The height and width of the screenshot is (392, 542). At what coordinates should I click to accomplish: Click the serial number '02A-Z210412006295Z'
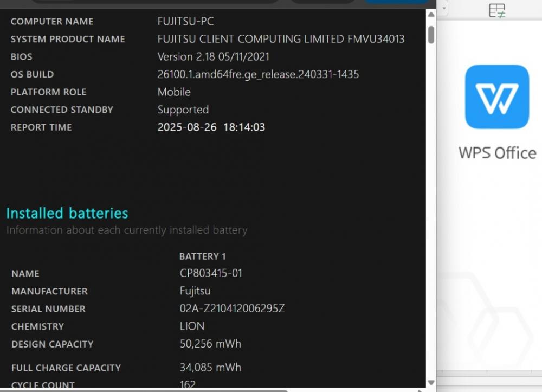pyautogui.click(x=233, y=309)
